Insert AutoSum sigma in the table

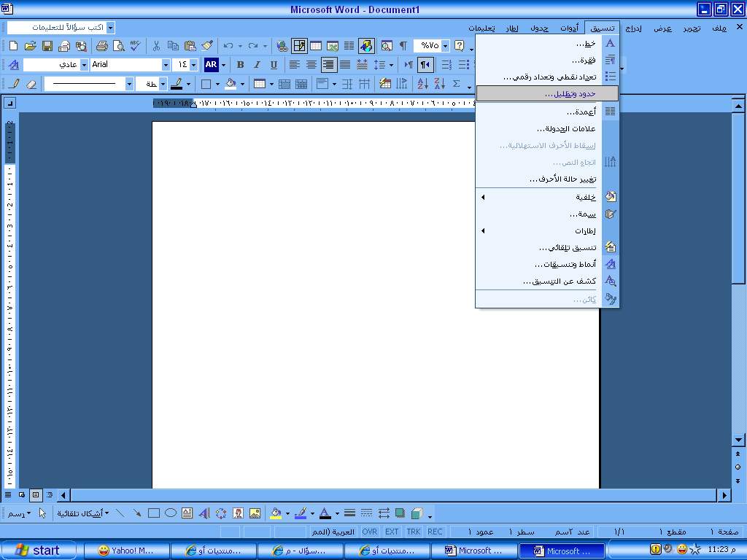pyautogui.click(x=457, y=85)
